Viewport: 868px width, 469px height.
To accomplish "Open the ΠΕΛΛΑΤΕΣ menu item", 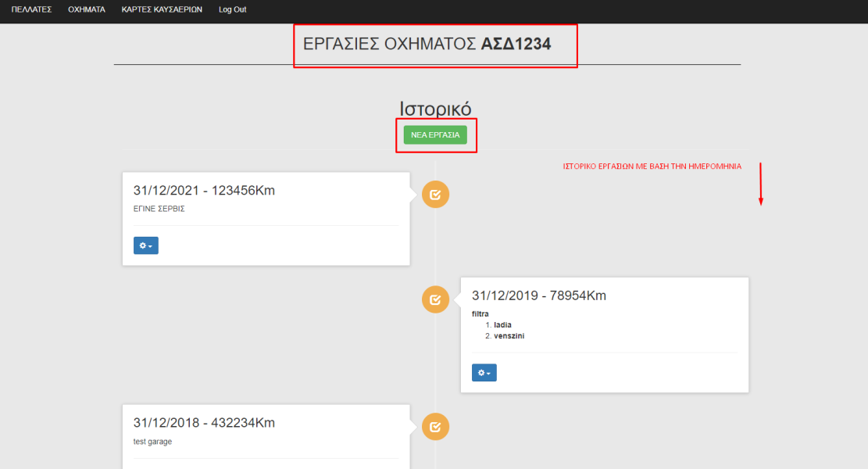I will 31,9.
